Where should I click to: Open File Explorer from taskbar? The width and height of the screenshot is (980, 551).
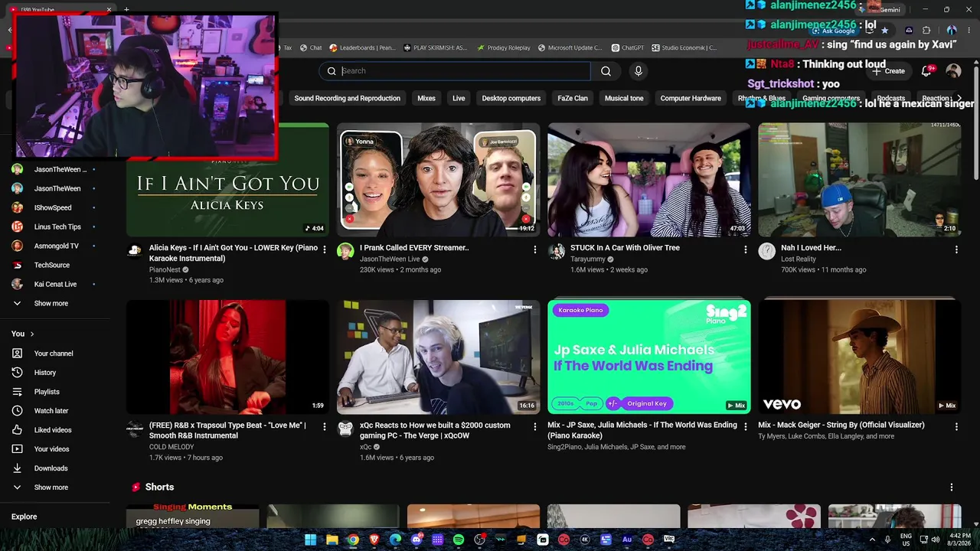pos(332,540)
